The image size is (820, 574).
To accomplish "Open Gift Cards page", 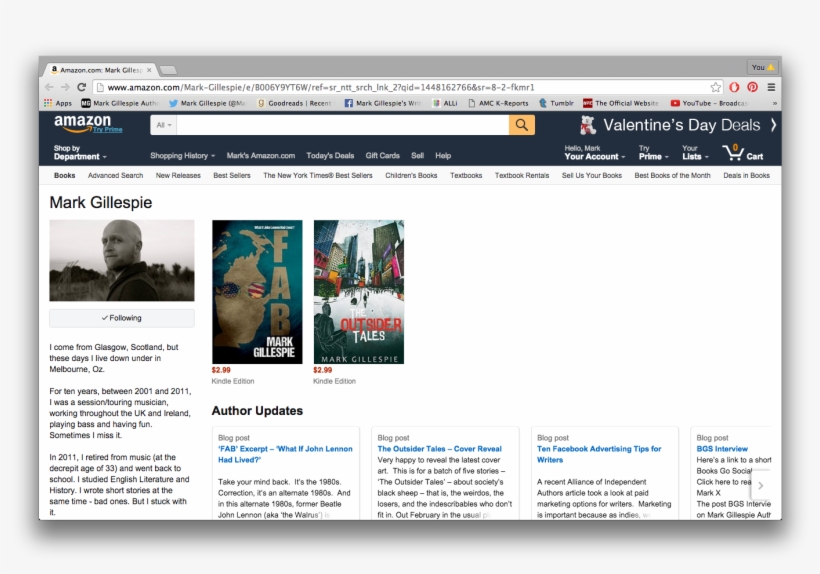I will 382,156.
